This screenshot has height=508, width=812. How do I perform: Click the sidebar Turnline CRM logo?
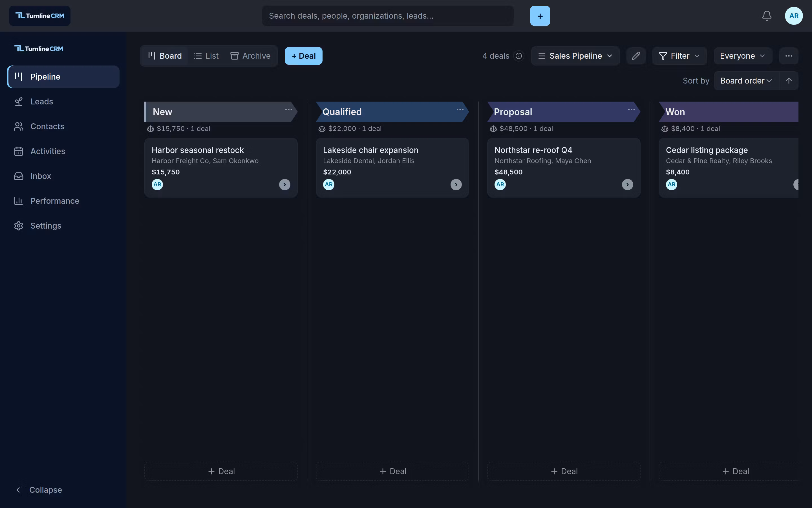point(39,49)
